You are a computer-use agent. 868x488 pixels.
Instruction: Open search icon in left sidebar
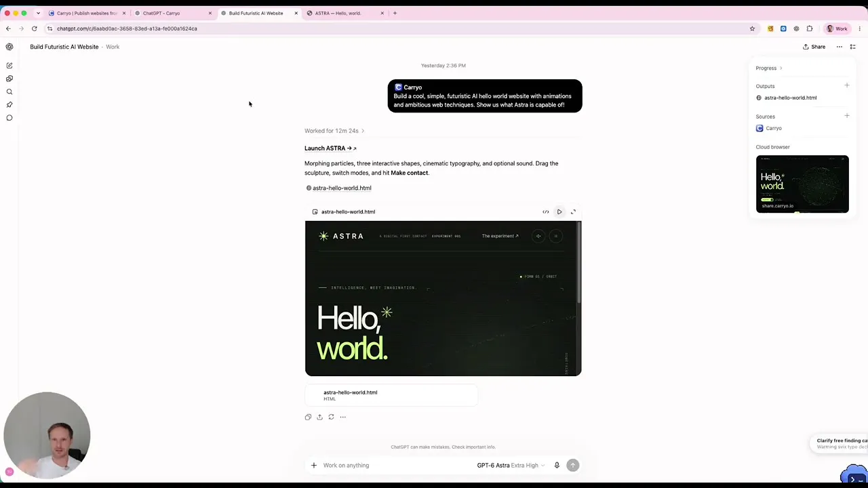tap(9, 91)
